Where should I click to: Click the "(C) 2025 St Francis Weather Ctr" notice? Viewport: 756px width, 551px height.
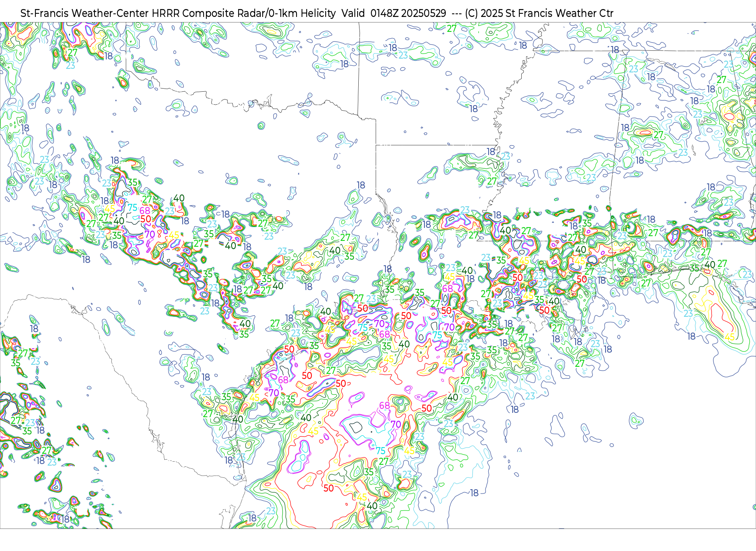pos(539,13)
